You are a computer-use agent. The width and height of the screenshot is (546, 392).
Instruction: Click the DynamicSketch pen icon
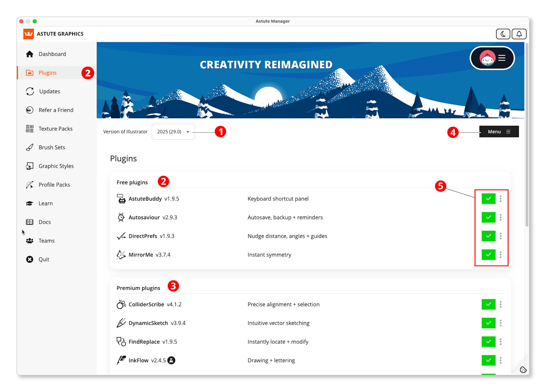[121, 323]
